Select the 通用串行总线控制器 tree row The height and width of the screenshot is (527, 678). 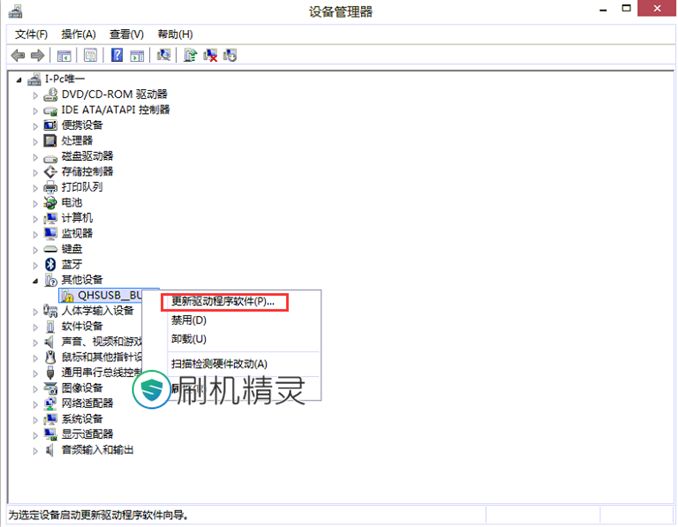pos(102,372)
